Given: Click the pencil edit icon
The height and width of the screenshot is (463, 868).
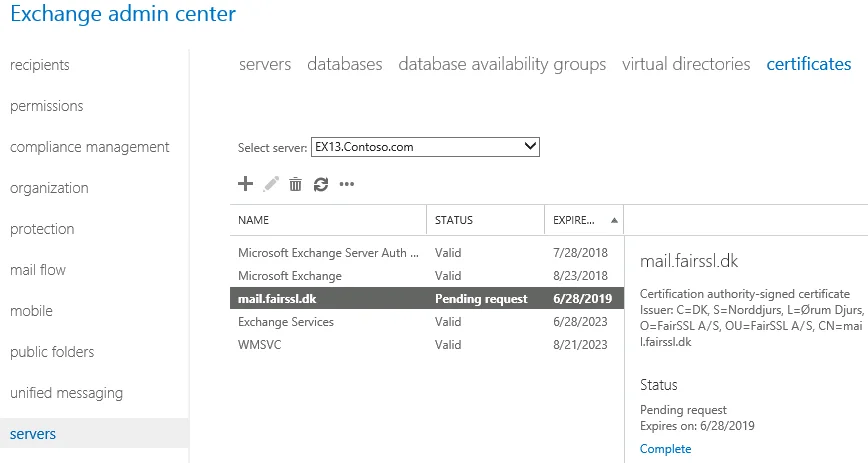Looking at the screenshot, I should pyautogui.click(x=271, y=184).
